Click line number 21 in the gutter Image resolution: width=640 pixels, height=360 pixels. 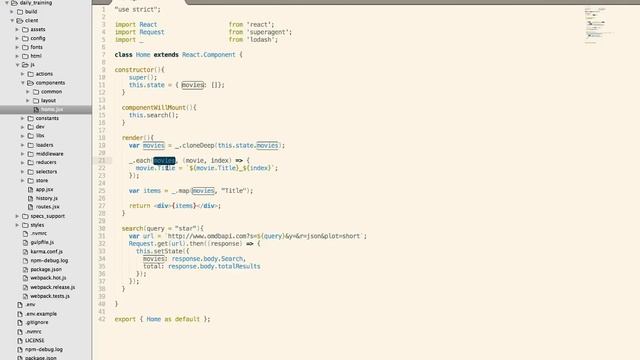click(102, 160)
